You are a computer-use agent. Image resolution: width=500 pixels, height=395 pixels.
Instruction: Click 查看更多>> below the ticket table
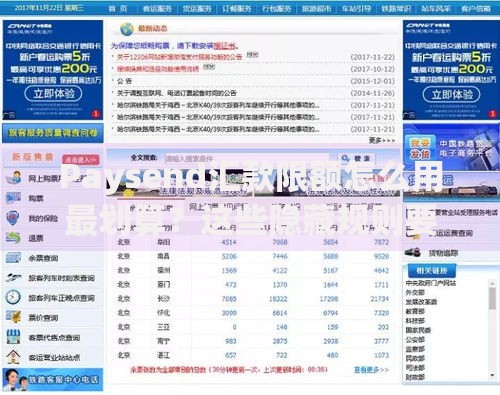coord(371,369)
